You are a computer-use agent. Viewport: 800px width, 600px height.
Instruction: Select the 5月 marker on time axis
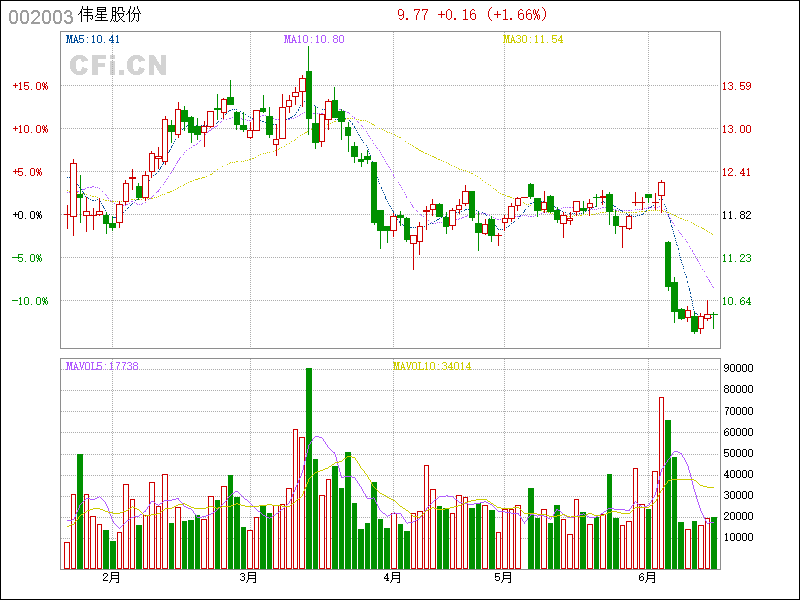[503, 577]
